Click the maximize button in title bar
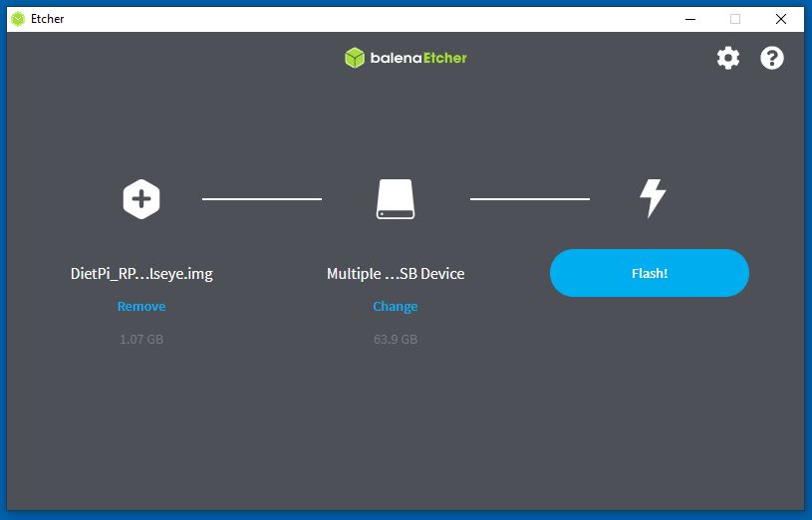The image size is (812, 520). (x=735, y=19)
